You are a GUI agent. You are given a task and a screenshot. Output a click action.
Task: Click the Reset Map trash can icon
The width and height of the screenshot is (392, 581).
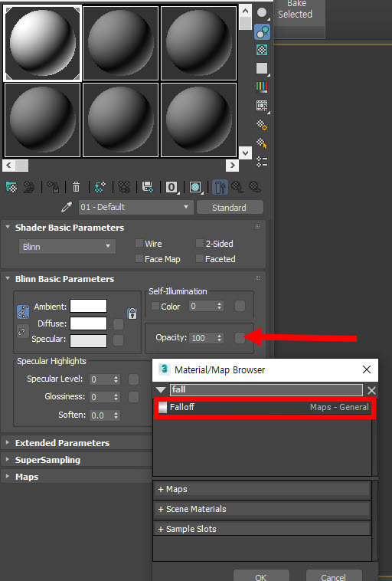[76, 187]
